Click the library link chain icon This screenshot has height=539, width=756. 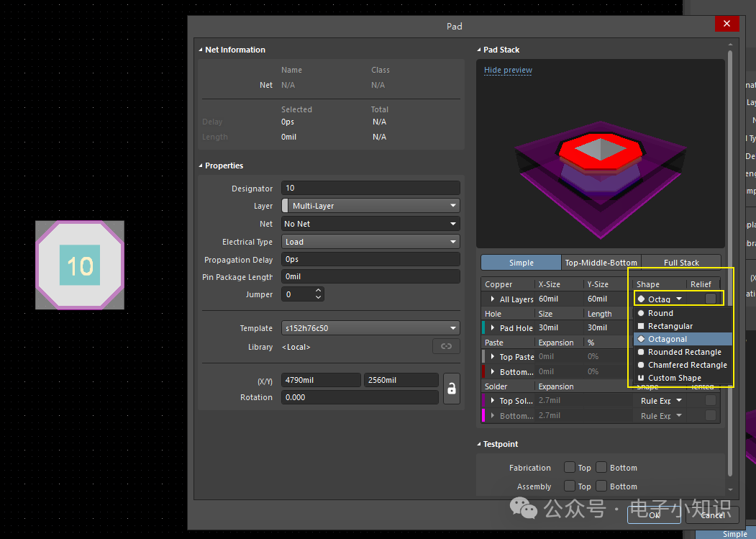coord(446,346)
